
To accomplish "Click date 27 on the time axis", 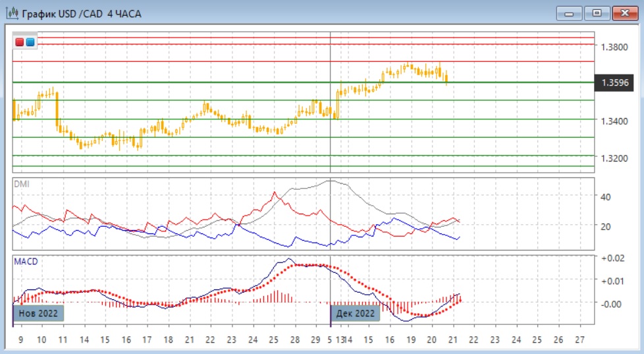I will click(579, 340).
